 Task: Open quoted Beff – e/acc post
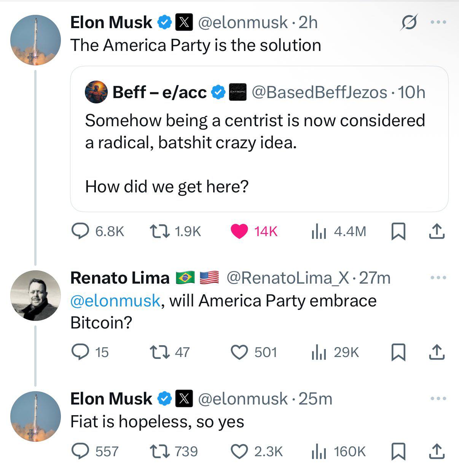[259, 152]
